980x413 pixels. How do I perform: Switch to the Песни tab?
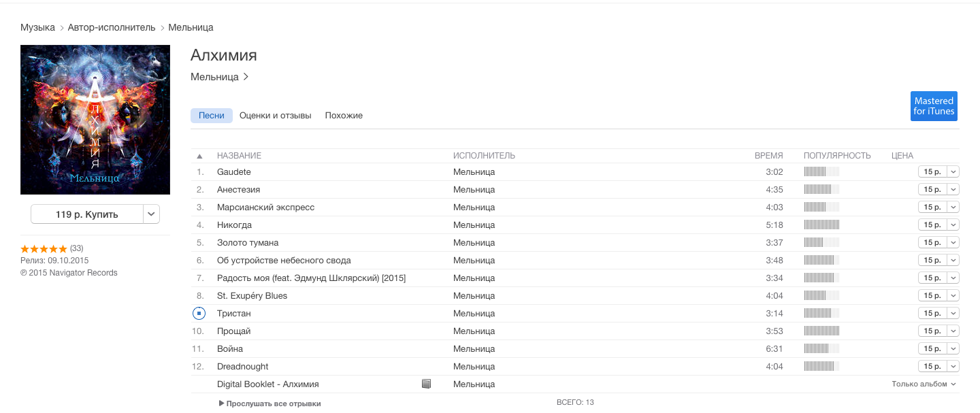click(x=212, y=116)
